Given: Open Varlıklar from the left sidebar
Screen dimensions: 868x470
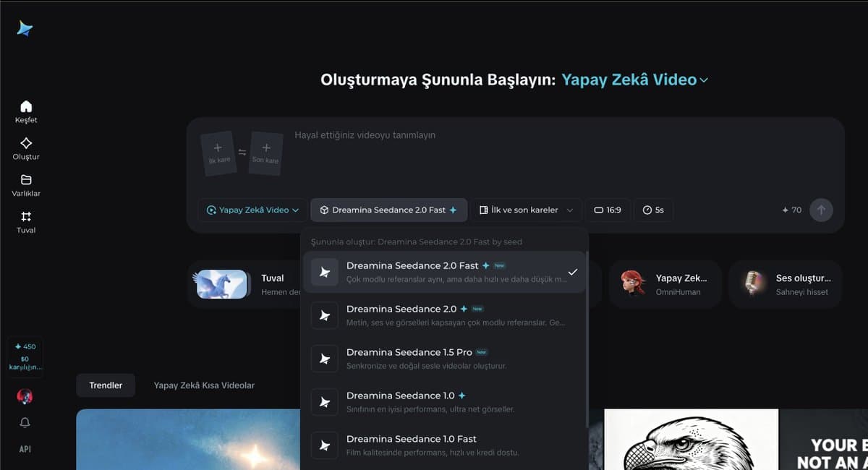Looking at the screenshot, I should [x=25, y=185].
